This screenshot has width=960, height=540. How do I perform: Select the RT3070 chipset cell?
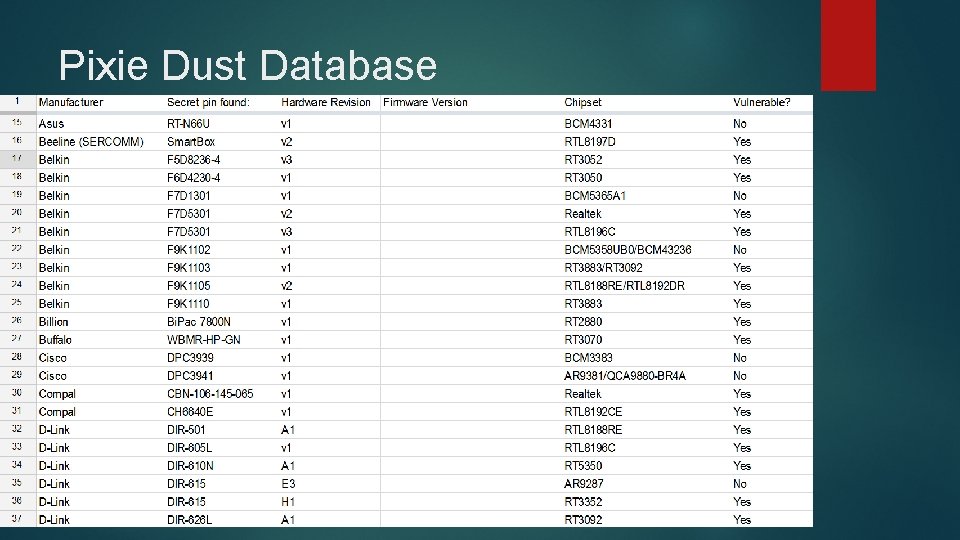coord(583,340)
